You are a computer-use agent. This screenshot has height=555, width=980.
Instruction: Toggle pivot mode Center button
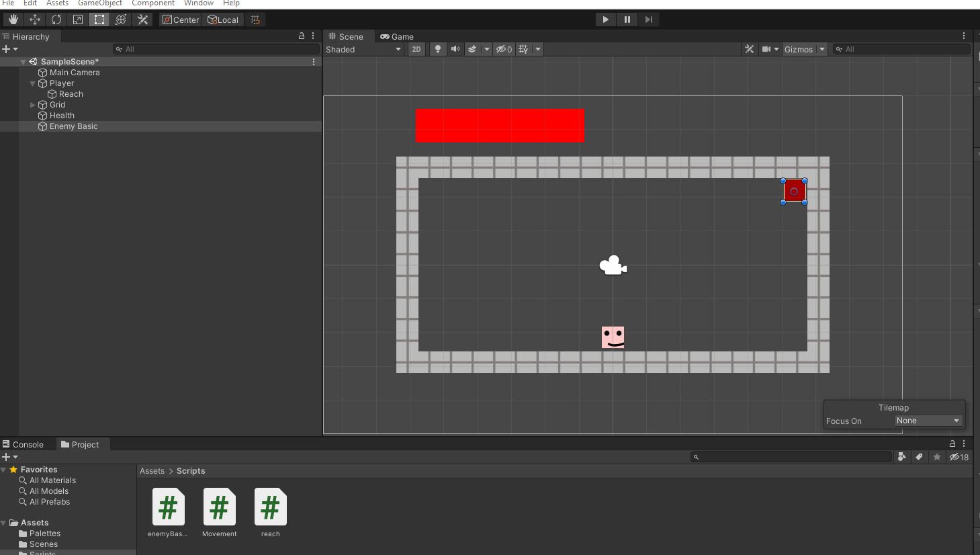pyautogui.click(x=181, y=19)
